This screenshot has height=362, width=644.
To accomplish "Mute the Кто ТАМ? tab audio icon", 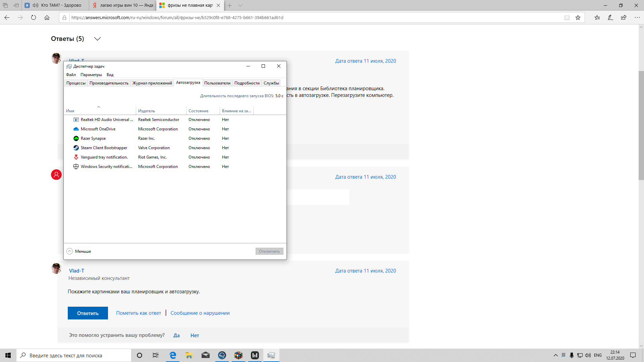I will (x=36, y=5).
